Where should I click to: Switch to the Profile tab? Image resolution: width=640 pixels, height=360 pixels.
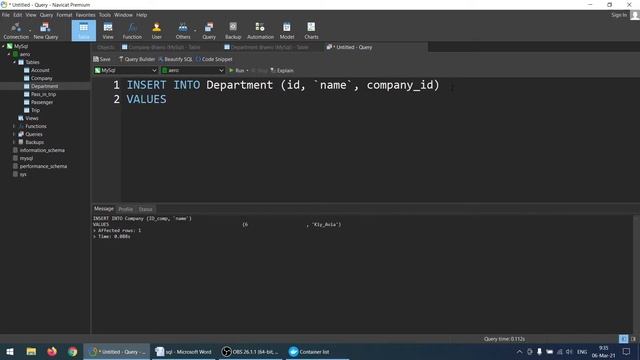click(126, 209)
